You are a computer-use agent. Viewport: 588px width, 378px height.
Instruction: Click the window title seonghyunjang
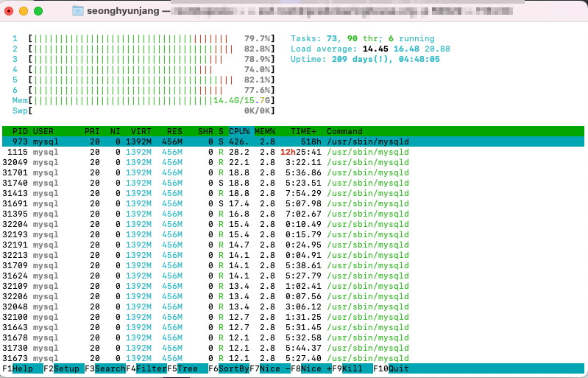pyautogui.click(x=123, y=11)
